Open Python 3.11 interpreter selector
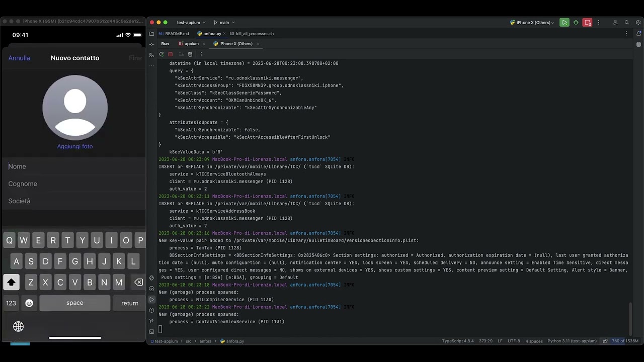Screen dimensions: 644x362 [572, 341]
